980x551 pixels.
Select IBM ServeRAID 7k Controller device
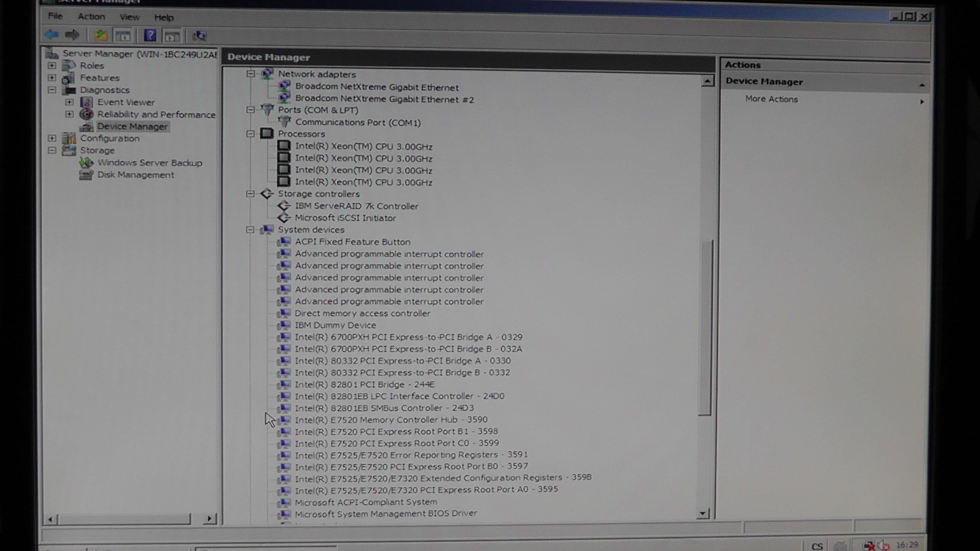(x=356, y=206)
